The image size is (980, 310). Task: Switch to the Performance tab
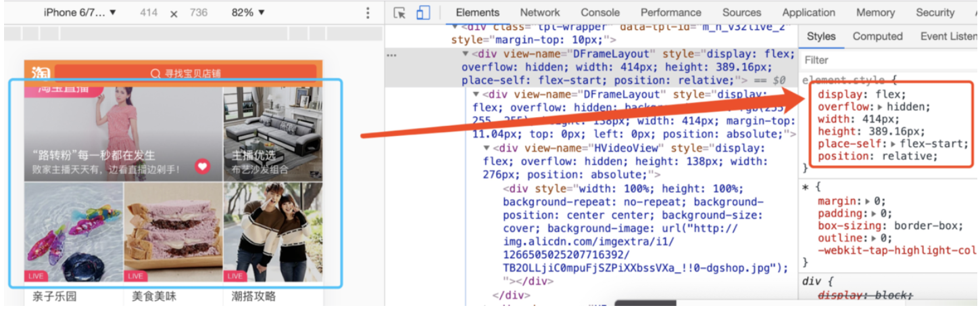[671, 12]
